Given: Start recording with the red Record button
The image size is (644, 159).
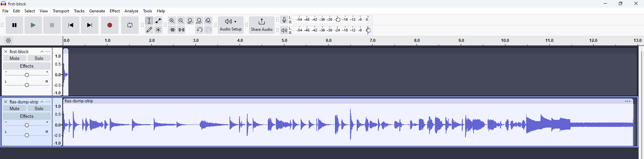Looking at the screenshot, I should point(110,25).
